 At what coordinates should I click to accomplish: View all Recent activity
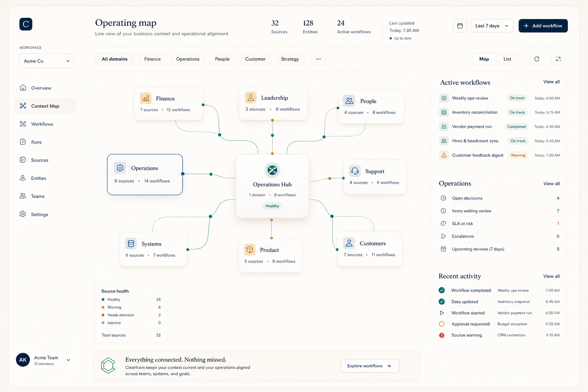(551, 276)
